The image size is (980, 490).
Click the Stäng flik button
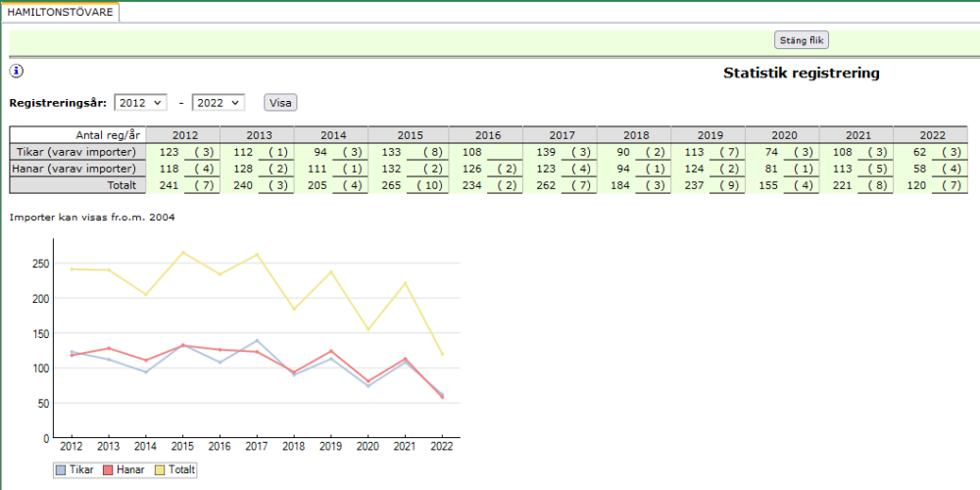802,40
